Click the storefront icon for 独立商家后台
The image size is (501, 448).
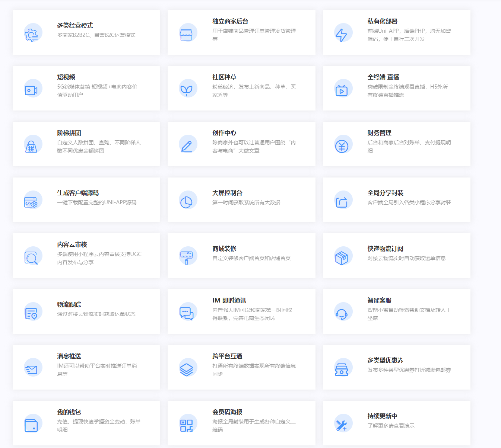[186, 35]
